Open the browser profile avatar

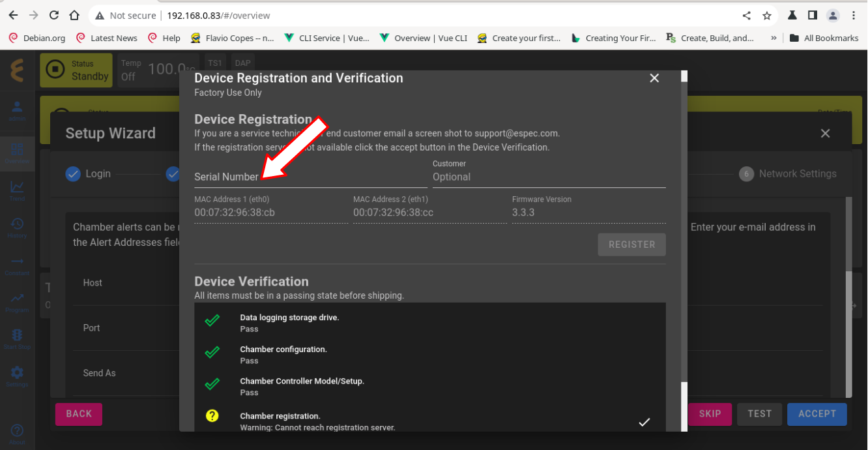pos(833,15)
